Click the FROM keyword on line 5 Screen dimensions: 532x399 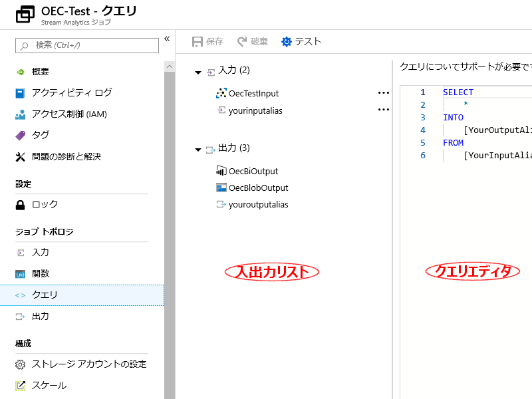(453, 143)
